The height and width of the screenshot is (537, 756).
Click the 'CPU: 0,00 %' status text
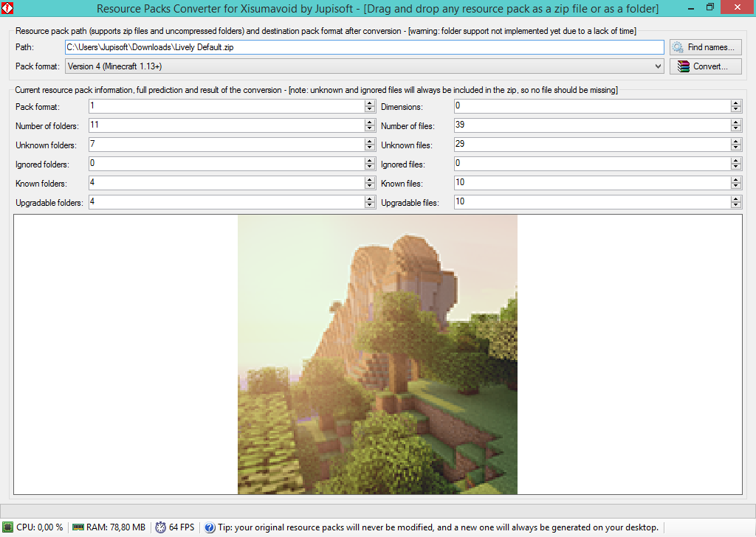click(x=40, y=527)
